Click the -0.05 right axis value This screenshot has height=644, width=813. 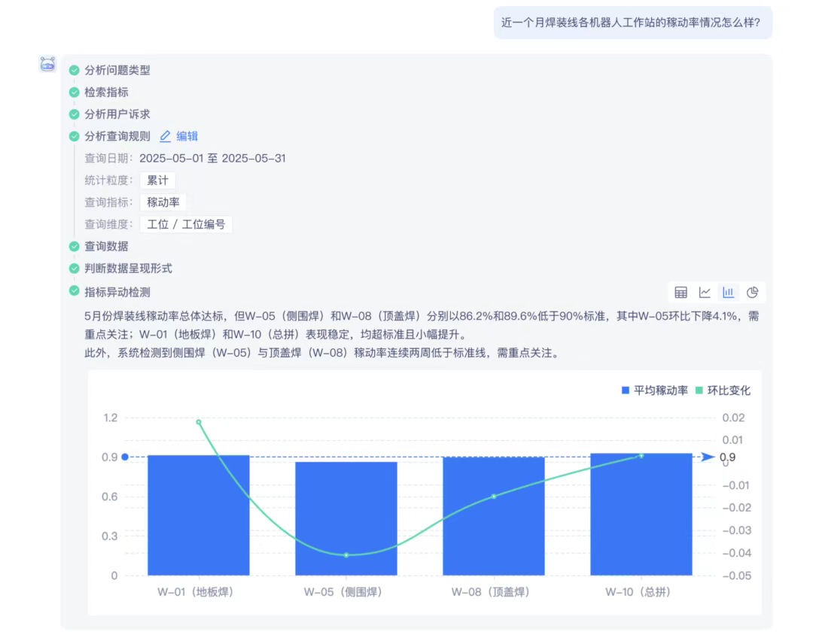pos(737,576)
